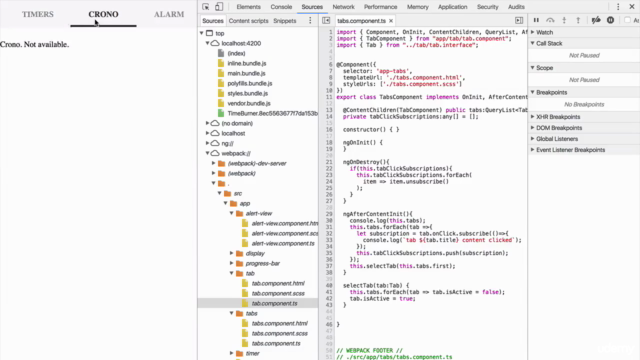640x360 pixels.
Task: Click line number 30 in the gutter
Action: (329, 220)
